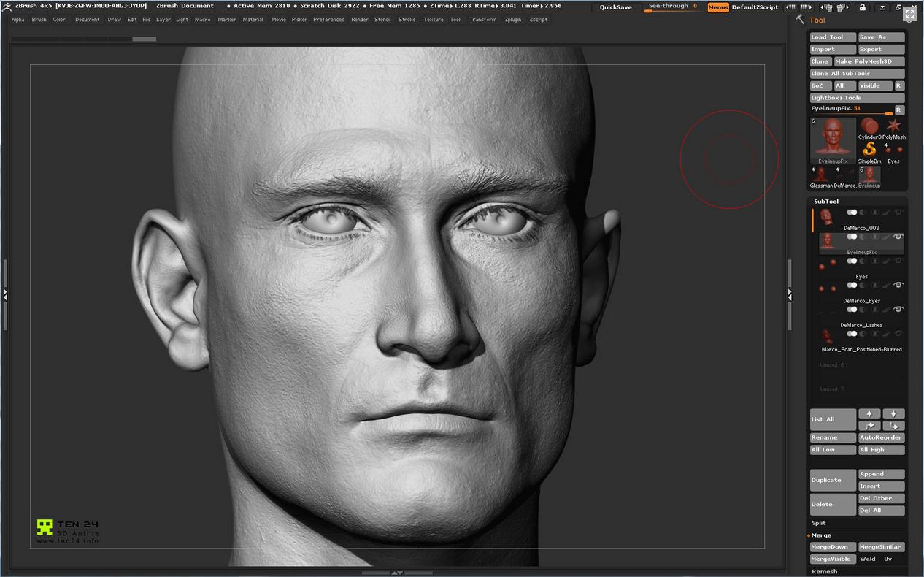Choose the SimpleBrush S icon

coord(869,149)
